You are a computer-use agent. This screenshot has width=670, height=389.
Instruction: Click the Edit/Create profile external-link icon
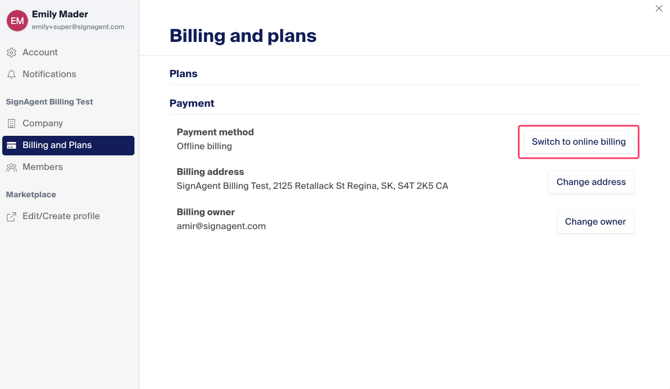click(x=12, y=217)
